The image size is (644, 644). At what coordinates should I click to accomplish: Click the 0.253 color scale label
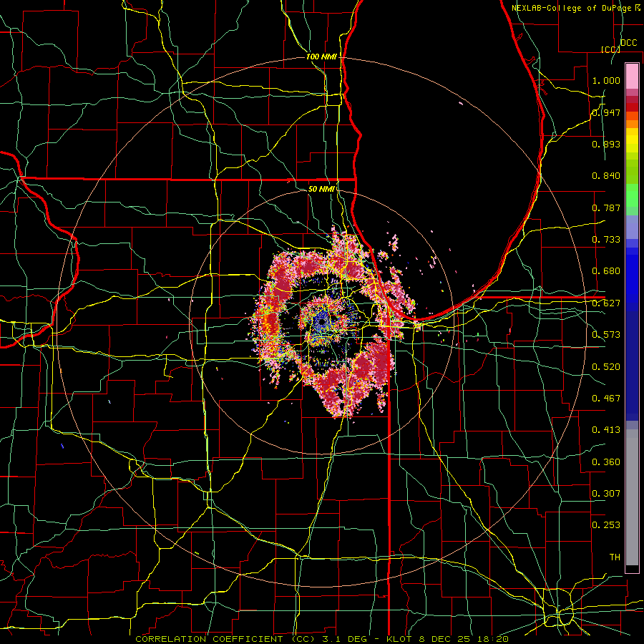tap(606, 525)
